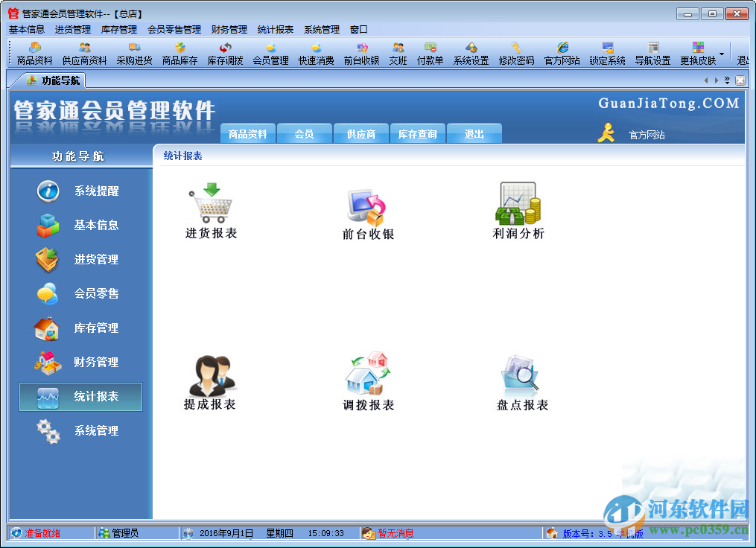756x548 pixels.
Task: Click the 交班 shift-change toolbar icon
Action: 398,54
